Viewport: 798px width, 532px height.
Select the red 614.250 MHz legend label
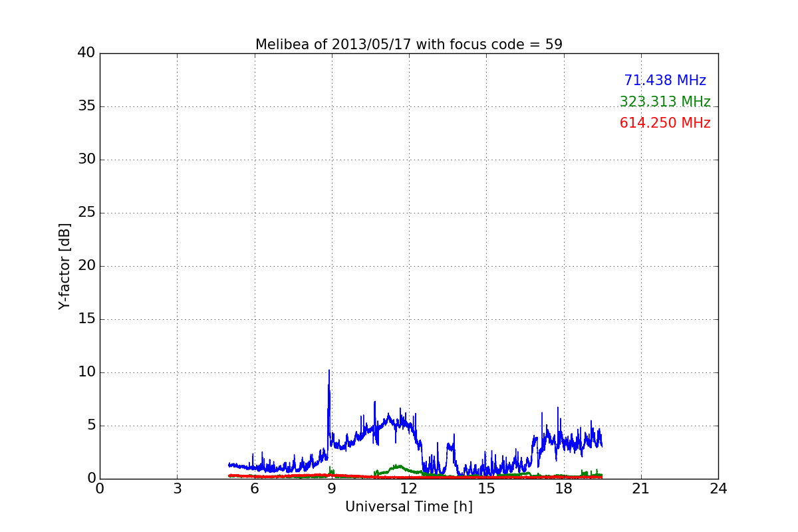click(x=665, y=123)
